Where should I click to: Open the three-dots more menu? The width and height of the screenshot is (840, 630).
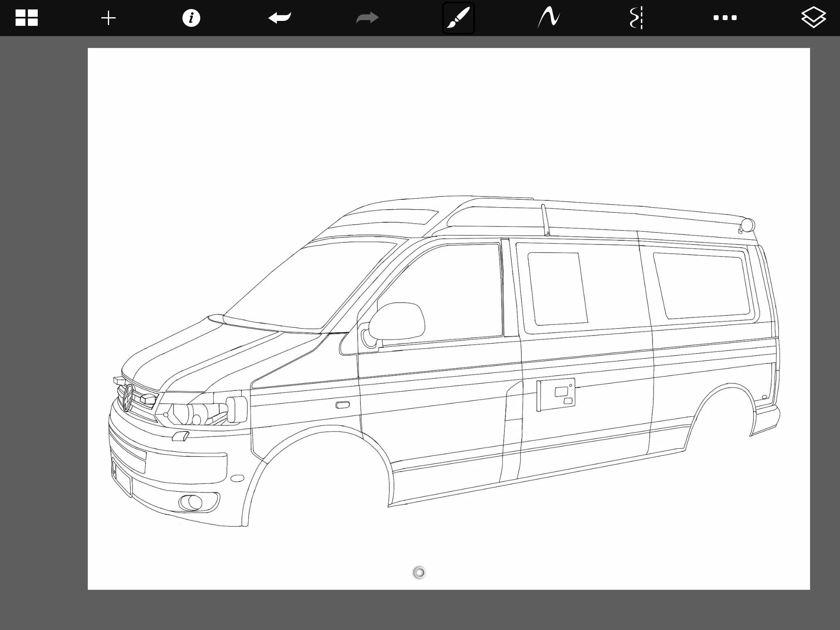coord(725,18)
